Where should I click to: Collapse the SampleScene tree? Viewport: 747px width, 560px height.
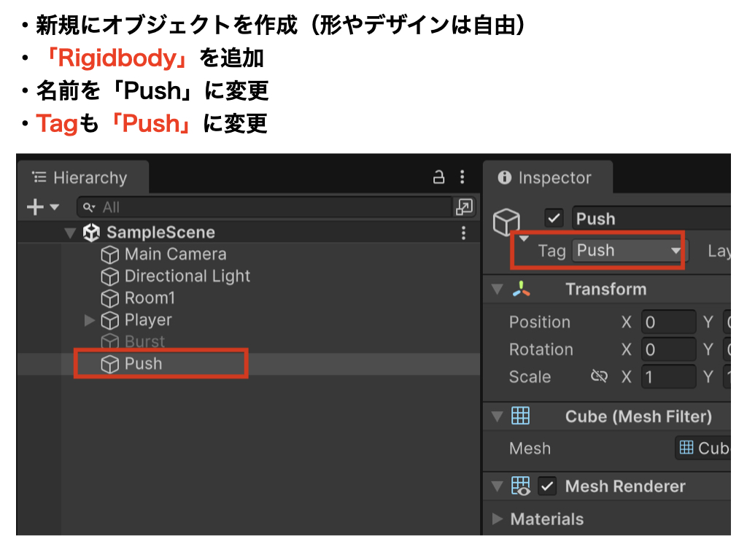(x=70, y=233)
